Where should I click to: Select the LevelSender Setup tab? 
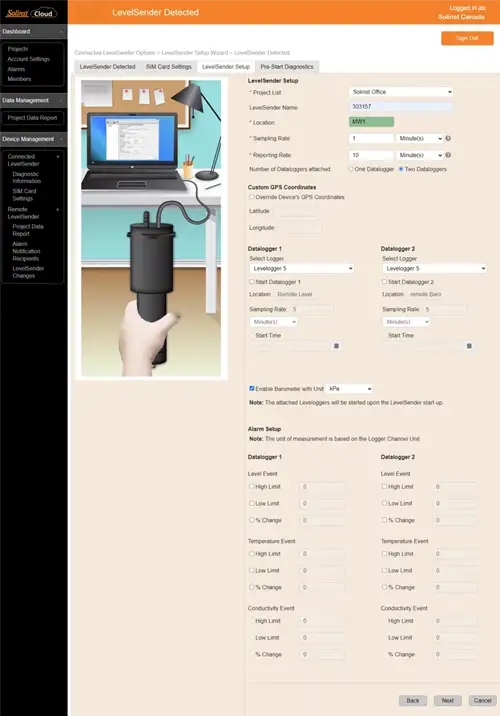(226, 67)
